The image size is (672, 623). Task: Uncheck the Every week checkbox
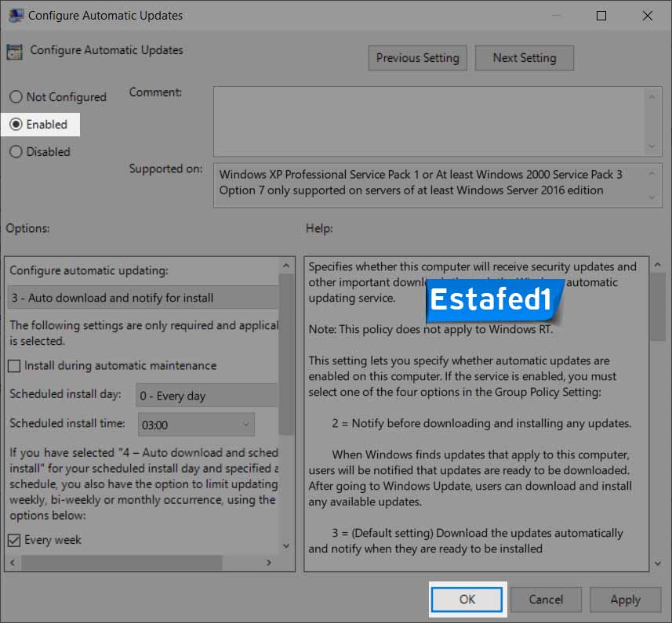coord(15,540)
